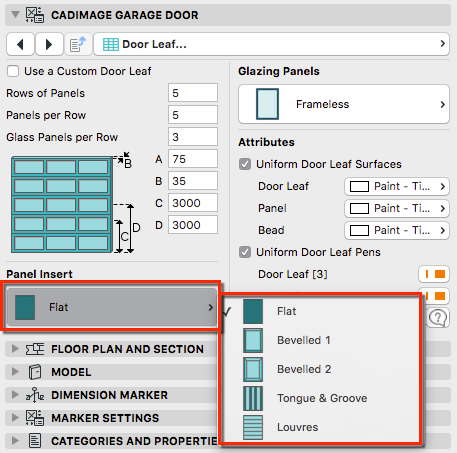The width and height of the screenshot is (457, 453).
Task: Open the Panel surface material dropdown
Action: [397, 208]
